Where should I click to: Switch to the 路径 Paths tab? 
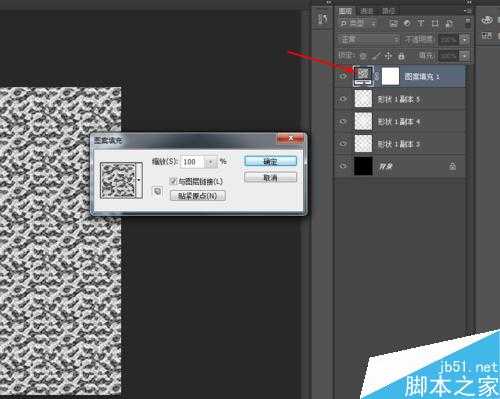388,11
